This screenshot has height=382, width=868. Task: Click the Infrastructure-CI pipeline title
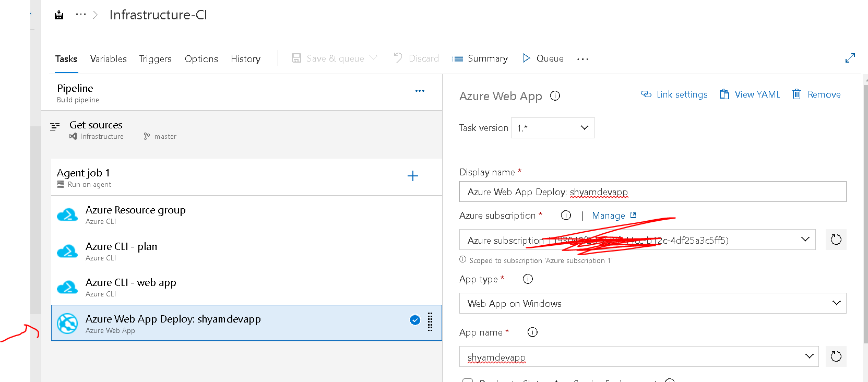(x=158, y=15)
